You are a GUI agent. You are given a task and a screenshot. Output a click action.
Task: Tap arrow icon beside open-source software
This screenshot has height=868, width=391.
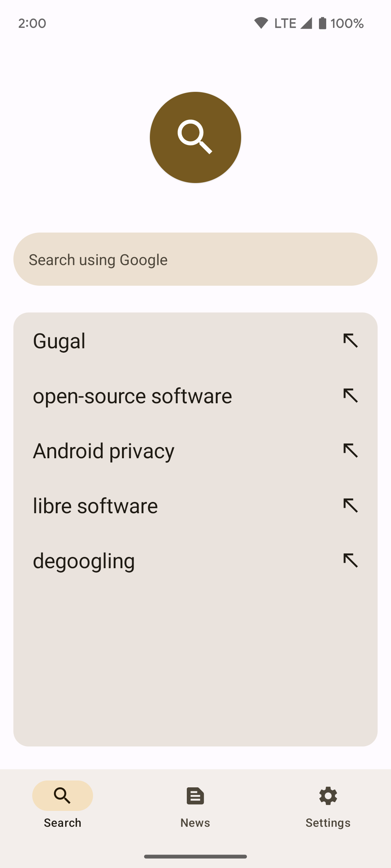(x=350, y=396)
